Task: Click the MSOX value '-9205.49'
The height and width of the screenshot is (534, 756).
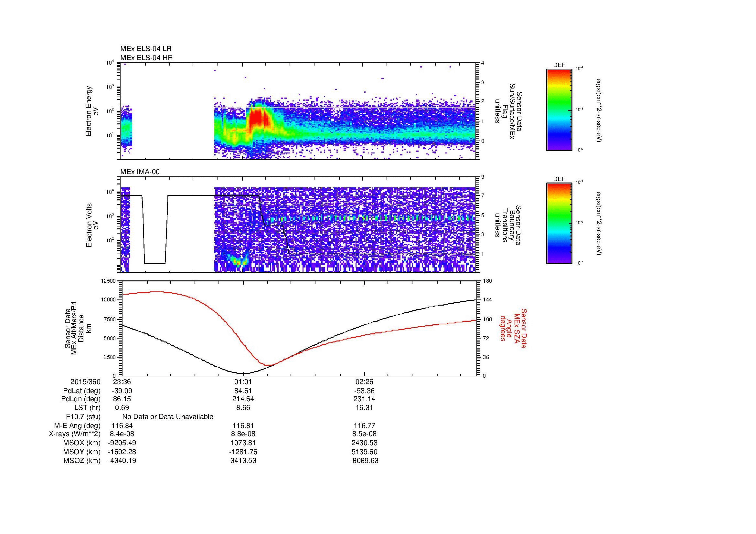Action: (x=122, y=443)
